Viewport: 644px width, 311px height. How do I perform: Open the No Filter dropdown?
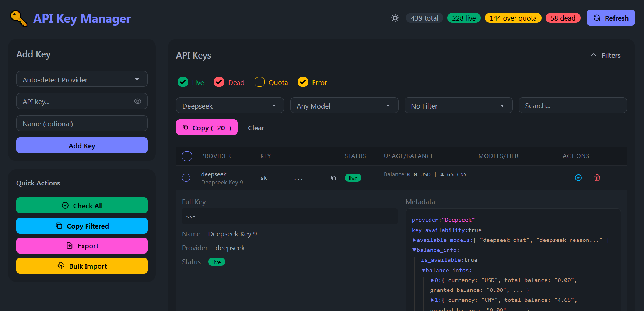point(458,105)
